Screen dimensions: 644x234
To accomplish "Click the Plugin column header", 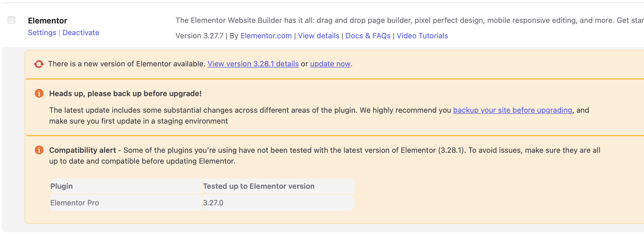I will (126, 186).
